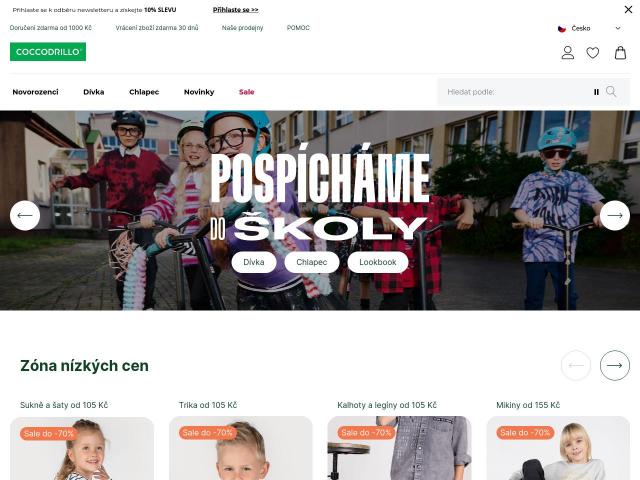Open the Chlapec menu
The image size is (640, 480).
tap(144, 92)
